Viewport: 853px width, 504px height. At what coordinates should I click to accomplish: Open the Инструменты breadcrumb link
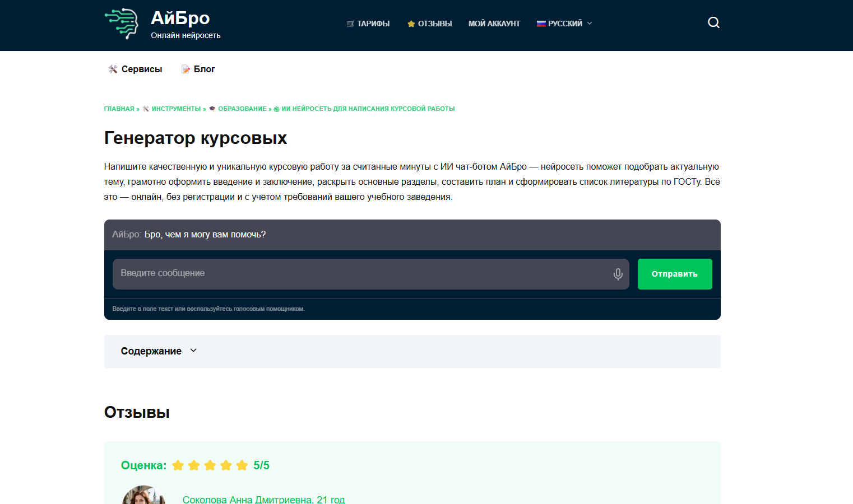click(x=176, y=109)
